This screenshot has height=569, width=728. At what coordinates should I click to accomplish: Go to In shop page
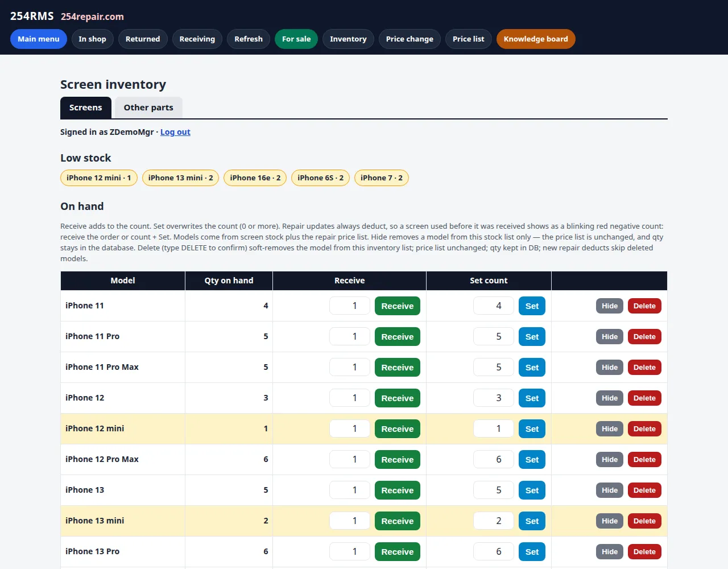click(x=92, y=39)
